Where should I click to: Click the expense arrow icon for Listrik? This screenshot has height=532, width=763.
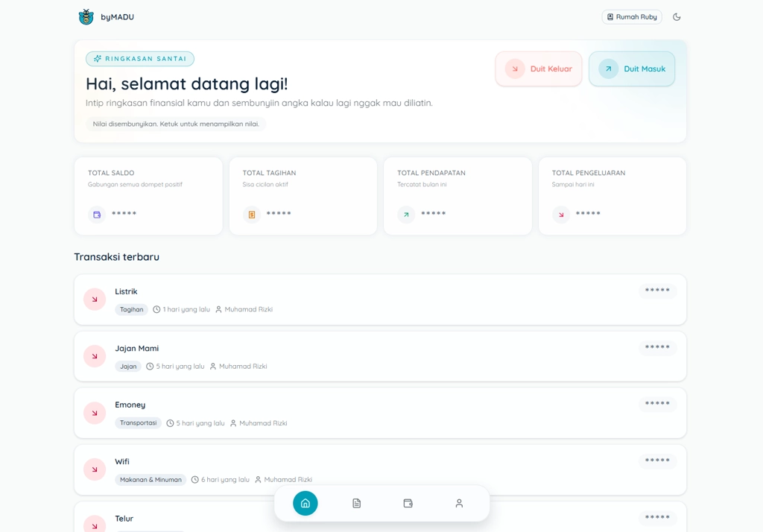[95, 300]
